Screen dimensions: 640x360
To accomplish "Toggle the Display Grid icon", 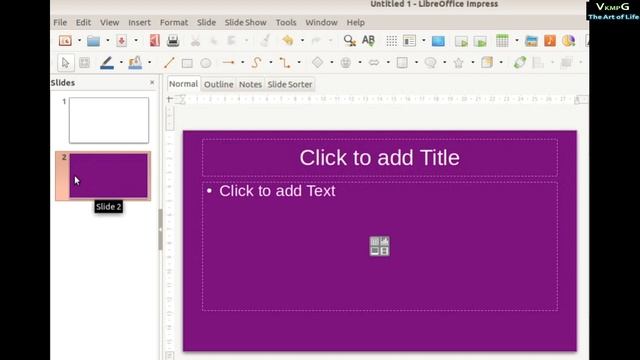I will (391, 41).
